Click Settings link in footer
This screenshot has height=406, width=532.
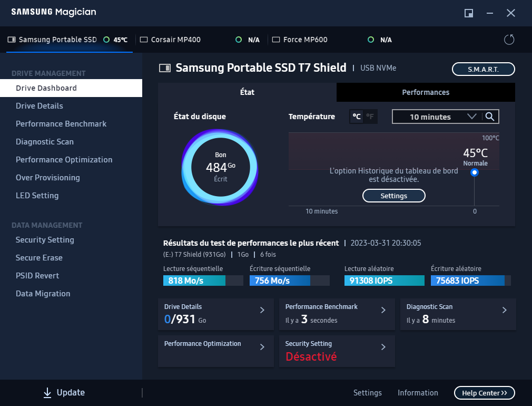[368, 393]
